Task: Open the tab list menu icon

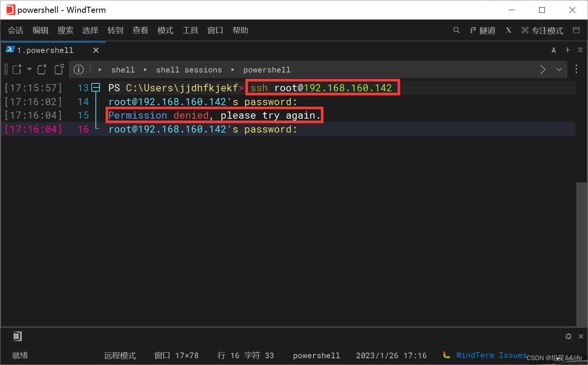Action: tap(580, 50)
